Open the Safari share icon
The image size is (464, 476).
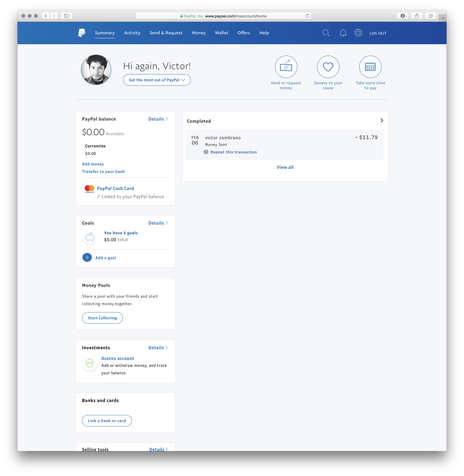(417, 16)
